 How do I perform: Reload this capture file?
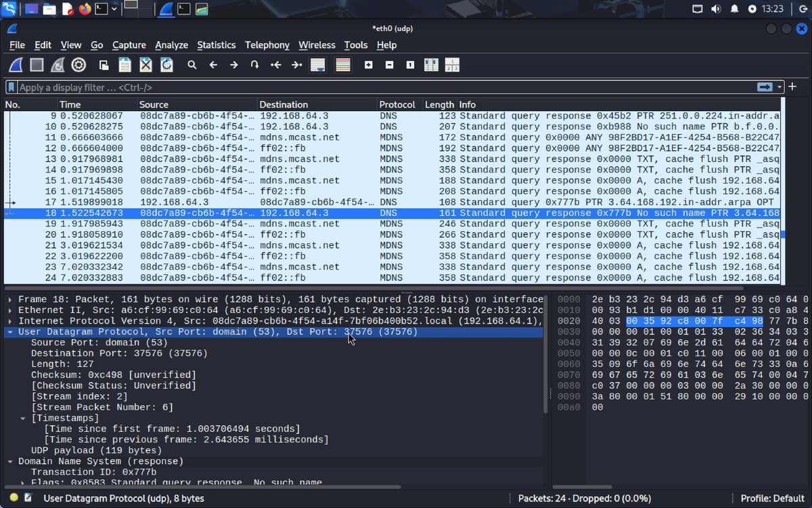point(166,65)
